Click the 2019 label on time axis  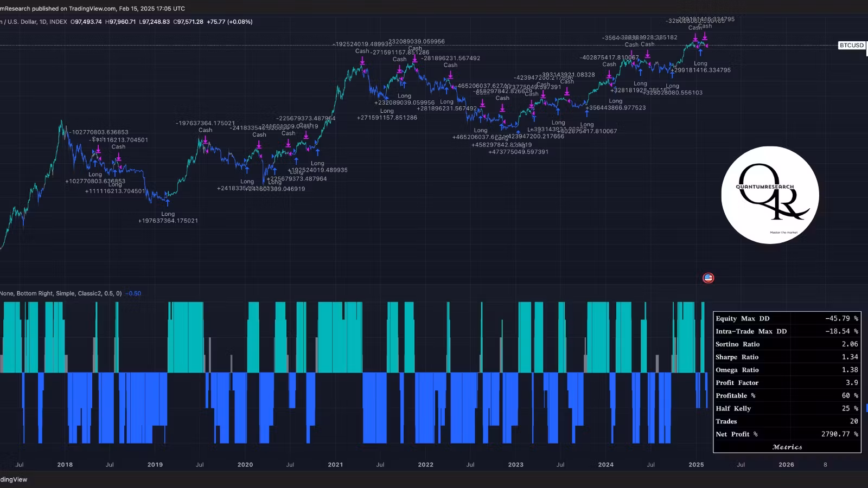pos(155,465)
